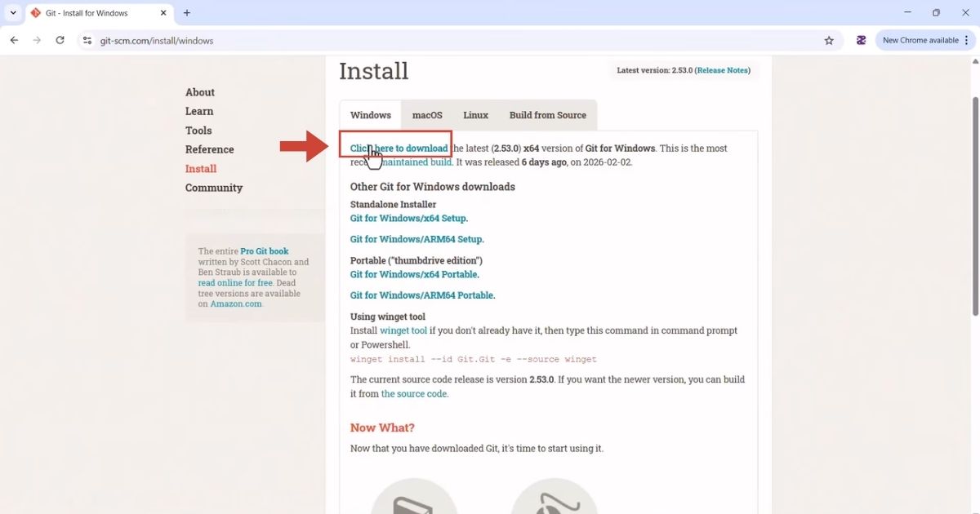Click the page's vertical scrollbar thumb
Image resolution: width=980 pixels, height=514 pixels.
pyautogui.click(x=975, y=206)
